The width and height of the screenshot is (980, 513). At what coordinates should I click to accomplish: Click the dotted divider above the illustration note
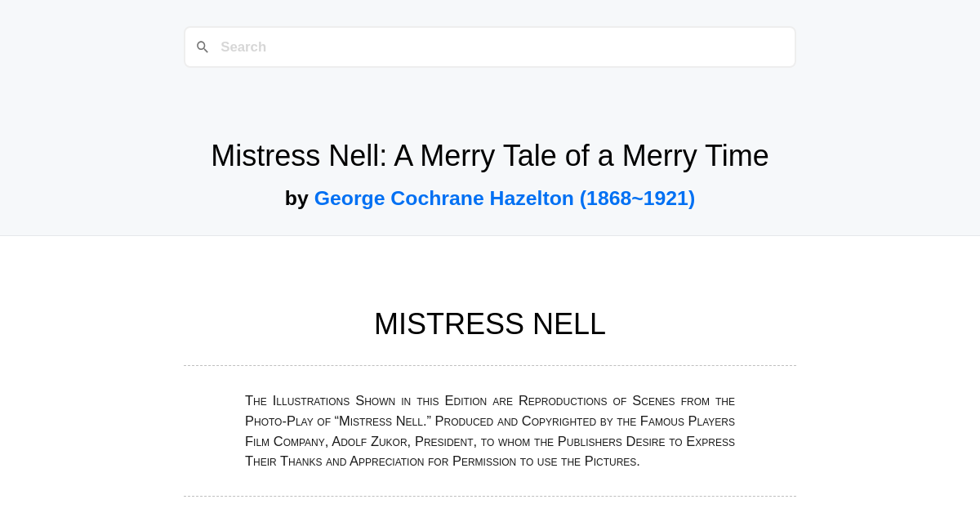pos(490,364)
